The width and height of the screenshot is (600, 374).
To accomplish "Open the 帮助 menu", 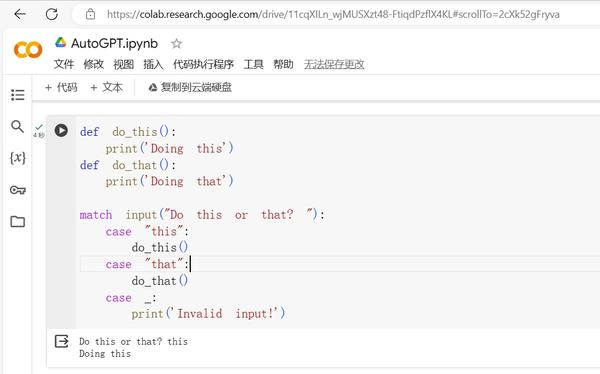I will (x=283, y=64).
